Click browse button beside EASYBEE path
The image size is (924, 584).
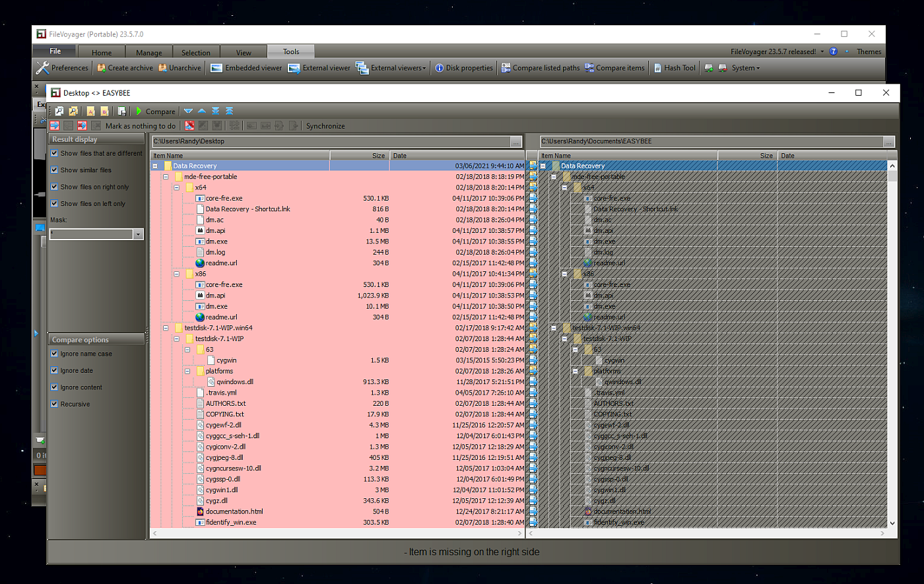click(x=889, y=141)
